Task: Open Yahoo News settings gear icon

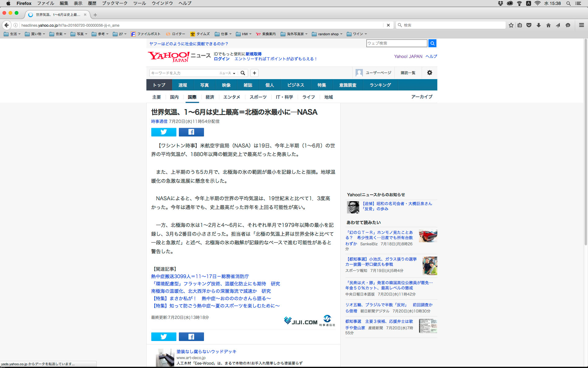Action: pyautogui.click(x=429, y=73)
